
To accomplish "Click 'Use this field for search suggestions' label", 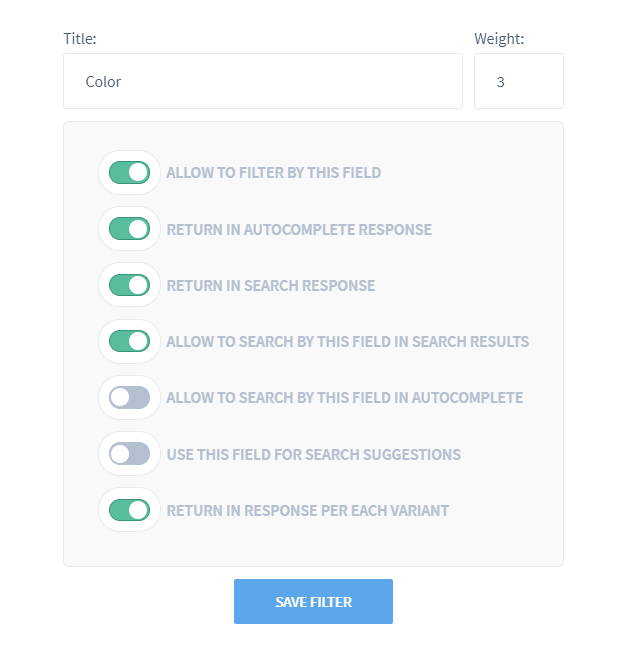I will pyautogui.click(x=314, y=454).
